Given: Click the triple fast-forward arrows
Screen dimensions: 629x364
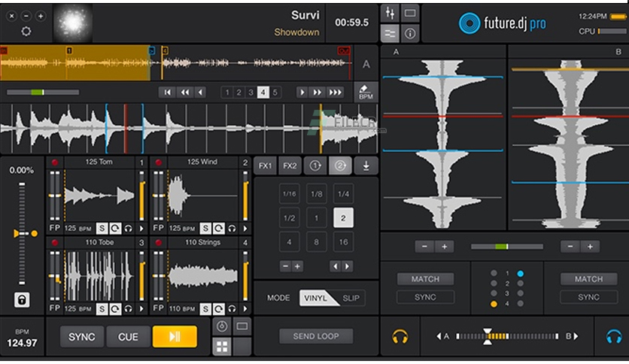Looking at the screenshot, I should pos(335,93).
